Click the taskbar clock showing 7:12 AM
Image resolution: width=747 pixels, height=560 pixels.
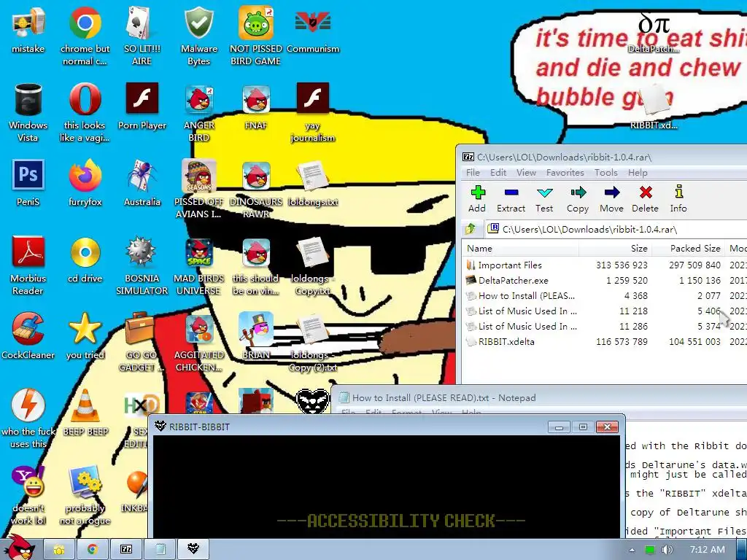click(x=708, y=550)
